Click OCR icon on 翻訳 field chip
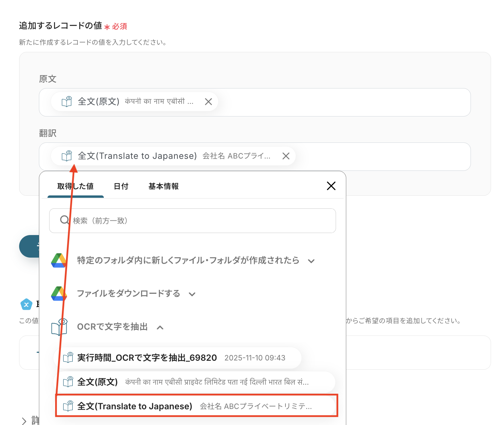504x425 pixels. 67,156
